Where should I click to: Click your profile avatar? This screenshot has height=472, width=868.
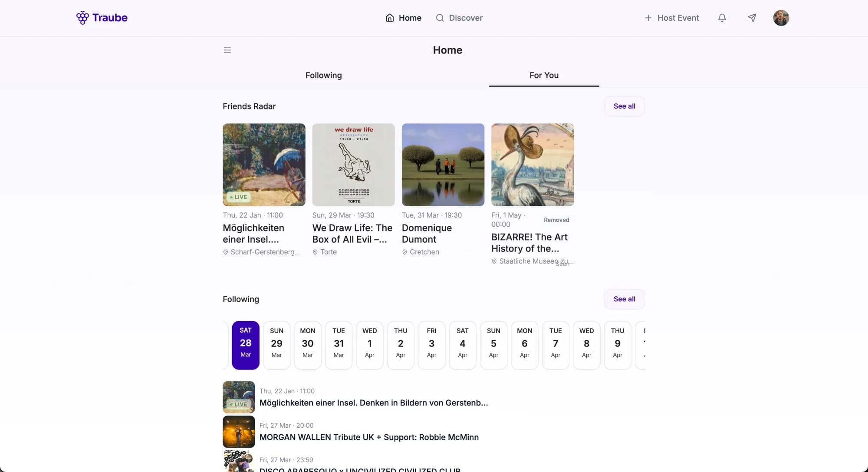tap(781, 18)
